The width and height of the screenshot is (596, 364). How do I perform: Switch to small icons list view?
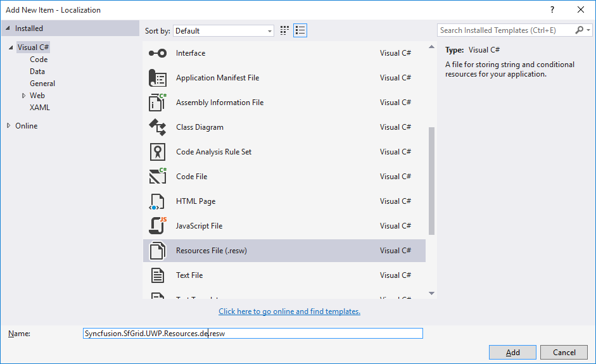coord(300,30)
